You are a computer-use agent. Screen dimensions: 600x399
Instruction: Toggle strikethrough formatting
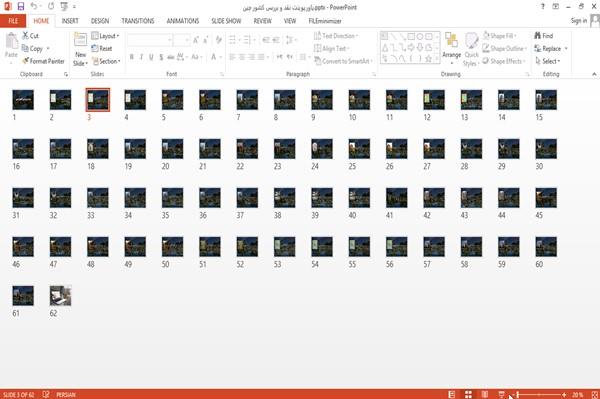171,57
